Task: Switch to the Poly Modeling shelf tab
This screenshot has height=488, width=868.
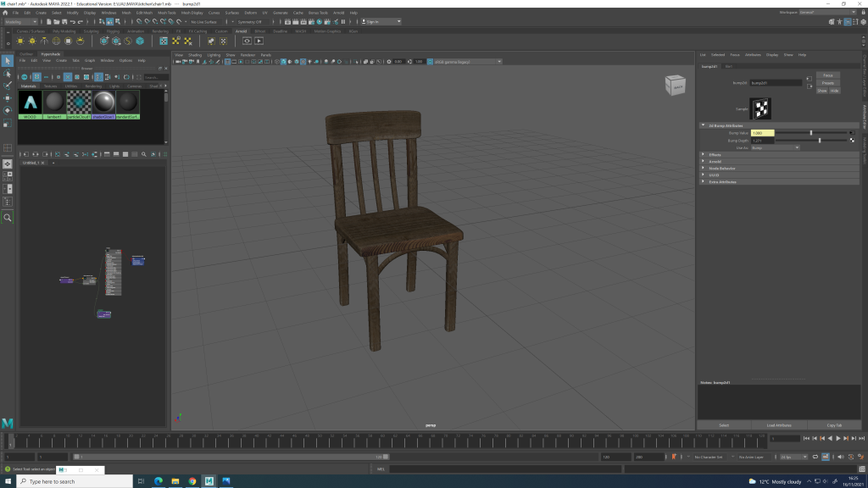Action: point(64,31)
